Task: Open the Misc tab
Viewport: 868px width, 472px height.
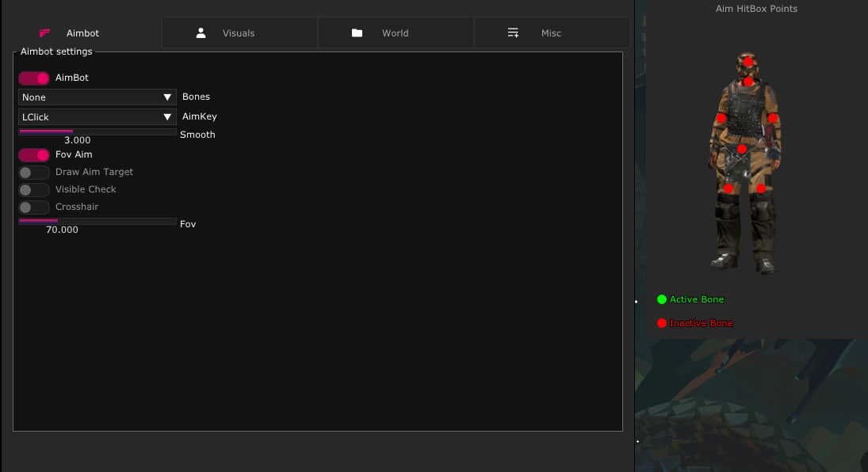Action: click(x=551, y=33)
